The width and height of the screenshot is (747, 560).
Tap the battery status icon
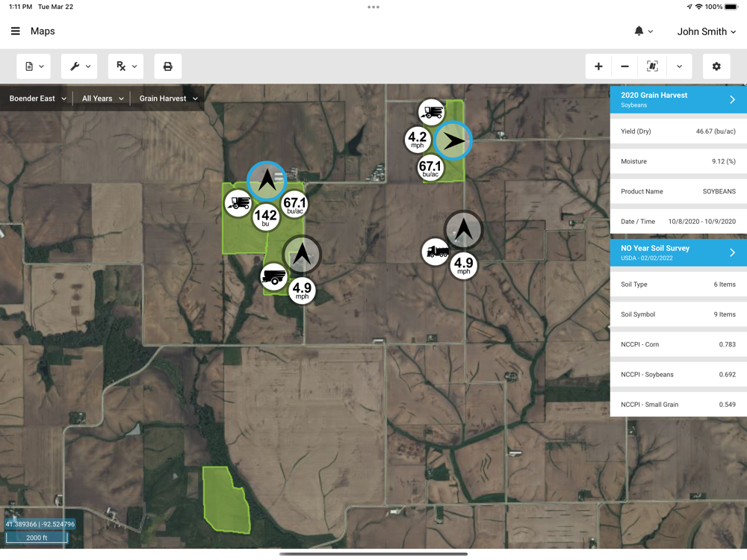pos(732,7)
